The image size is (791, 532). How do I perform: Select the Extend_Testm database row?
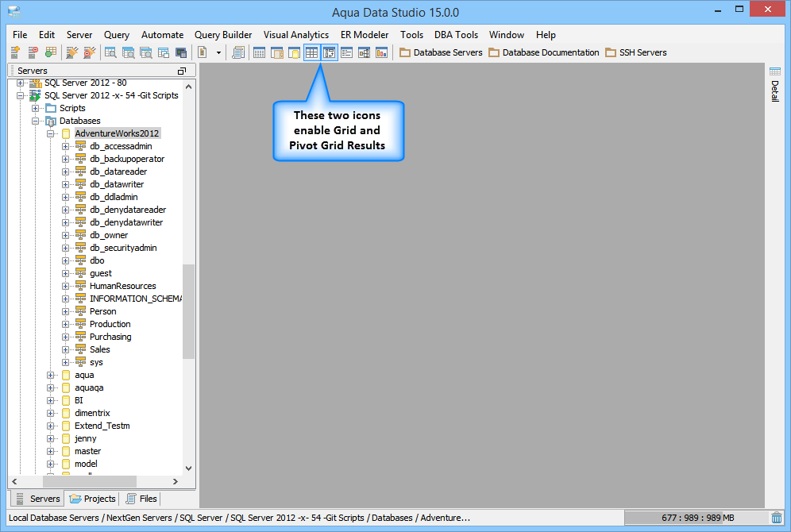[102, 426]
